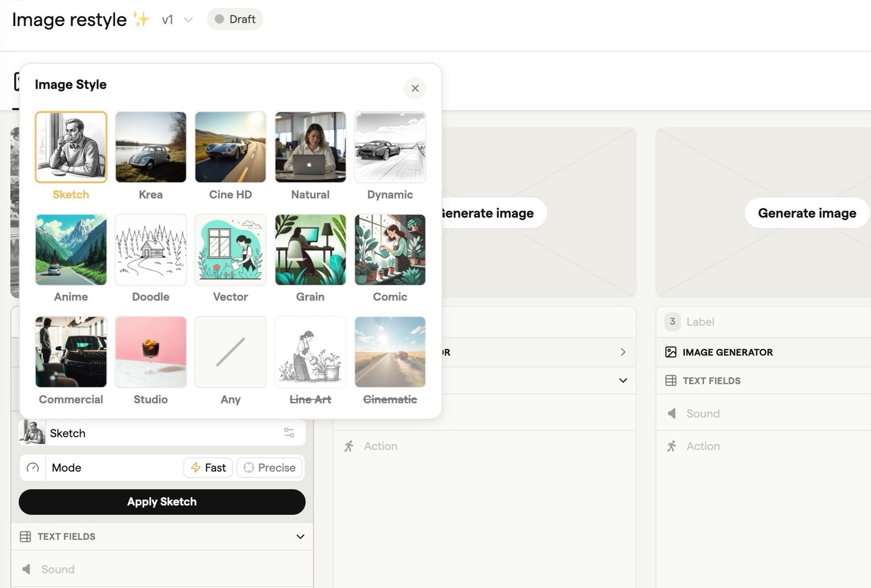Select the Krea image style thumbnail
871x588 pixels.
coord(150,147)
